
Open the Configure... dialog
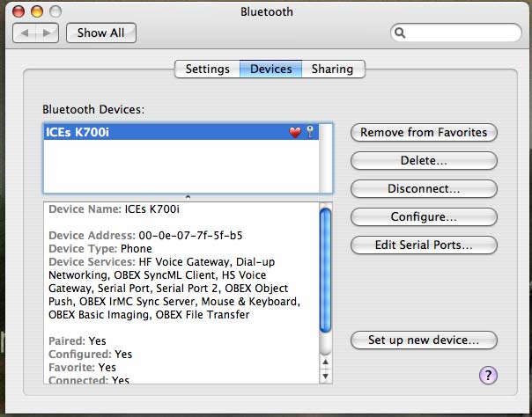pyautogui.click(x=424, y=216)
